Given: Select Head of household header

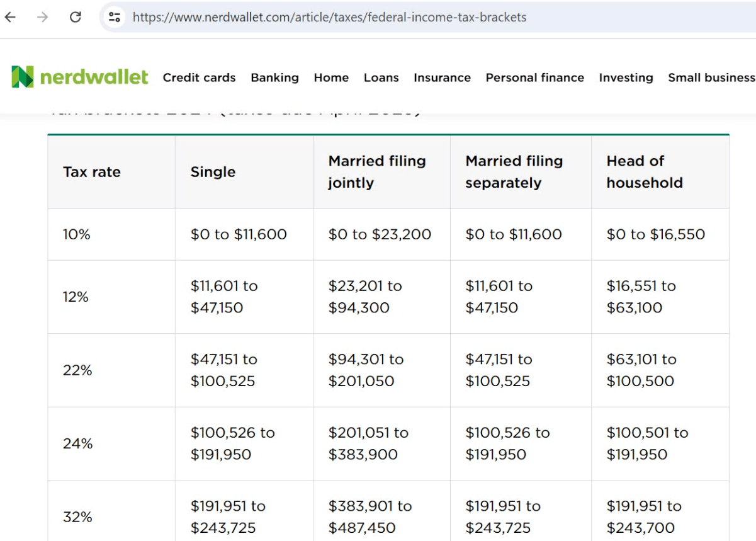Looking at the screenshot, I should (660, 172).
